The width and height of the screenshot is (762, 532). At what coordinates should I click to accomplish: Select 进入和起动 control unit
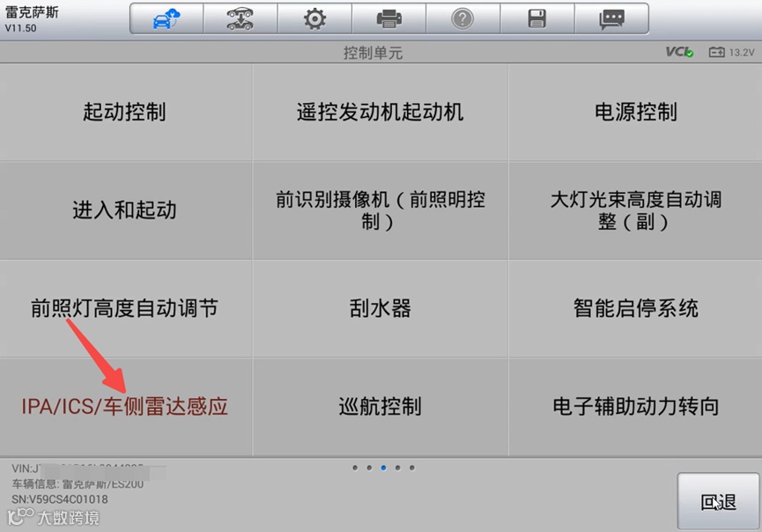(x=125, y=211)
